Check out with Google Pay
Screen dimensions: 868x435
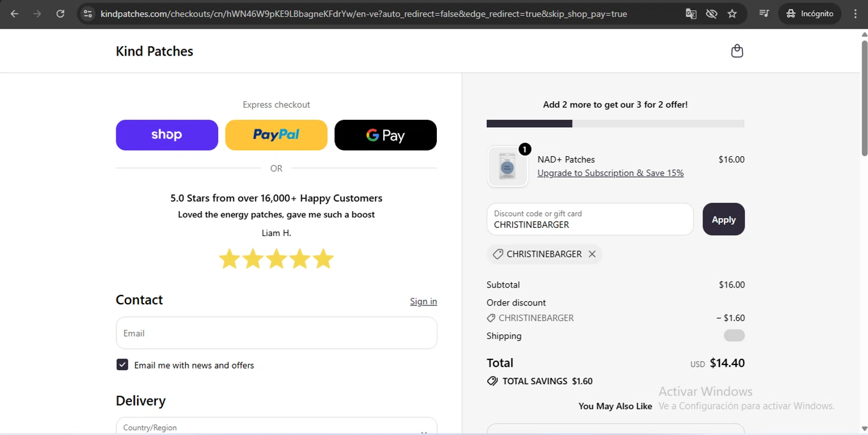tap(385, 135)
